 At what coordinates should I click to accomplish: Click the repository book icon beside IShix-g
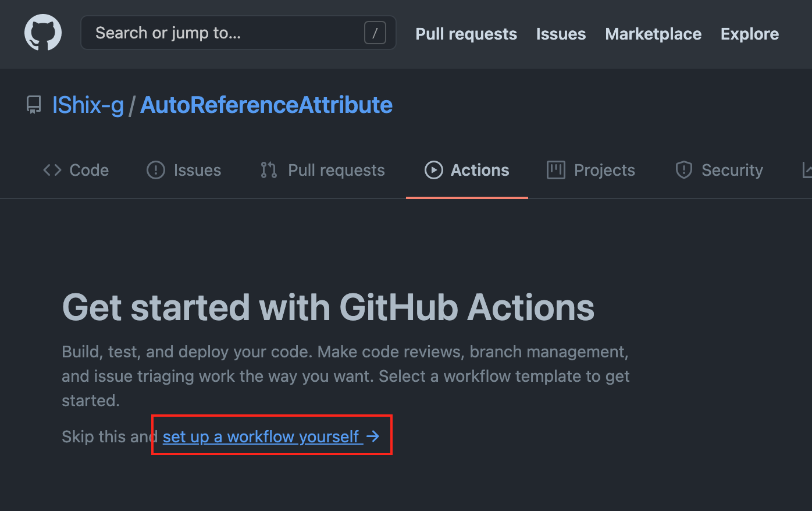34,105
